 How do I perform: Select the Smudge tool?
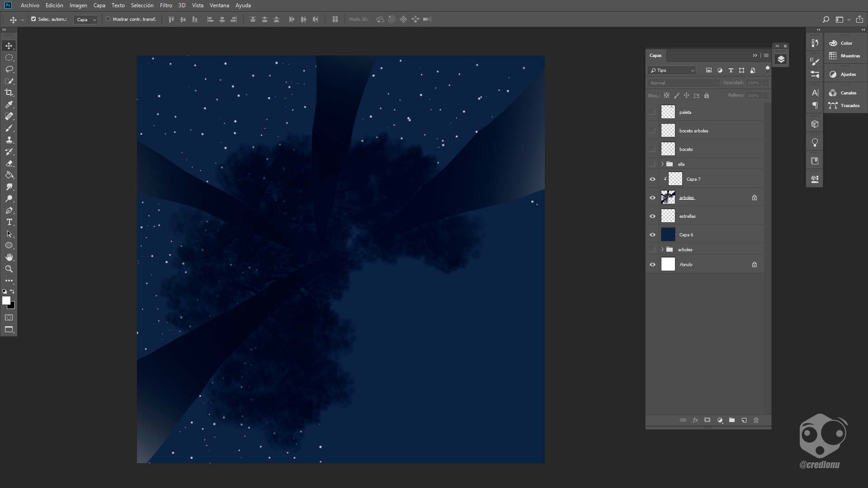pos(9,187)
